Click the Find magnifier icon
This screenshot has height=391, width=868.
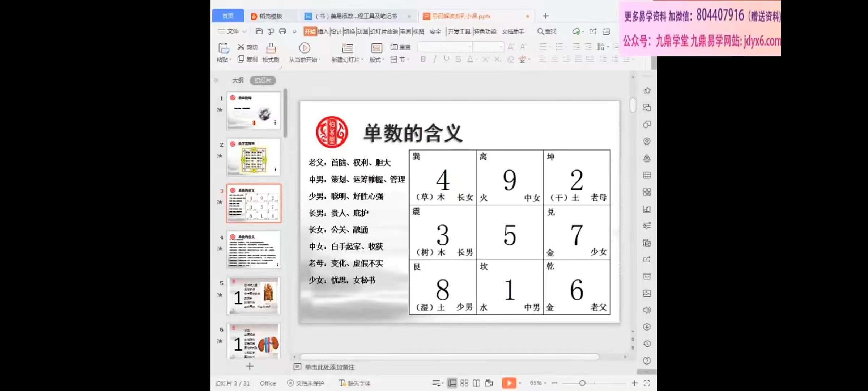tap(540, 31)
